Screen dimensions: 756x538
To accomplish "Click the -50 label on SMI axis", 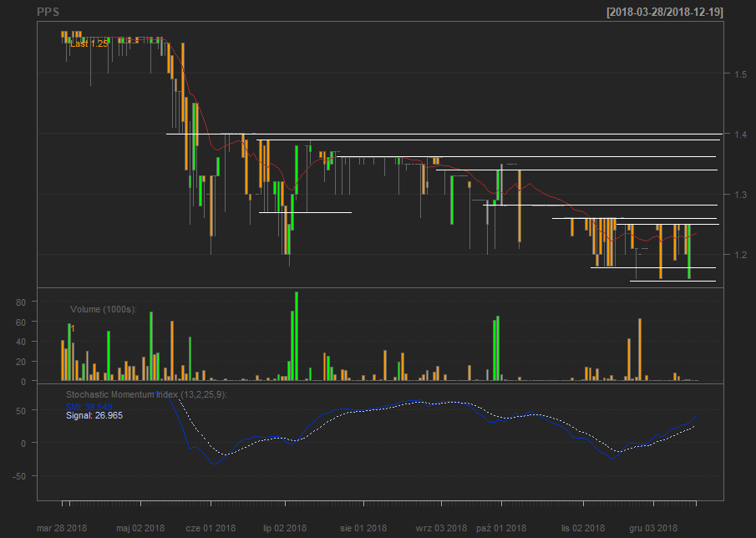I will click(x=19, y=476).
